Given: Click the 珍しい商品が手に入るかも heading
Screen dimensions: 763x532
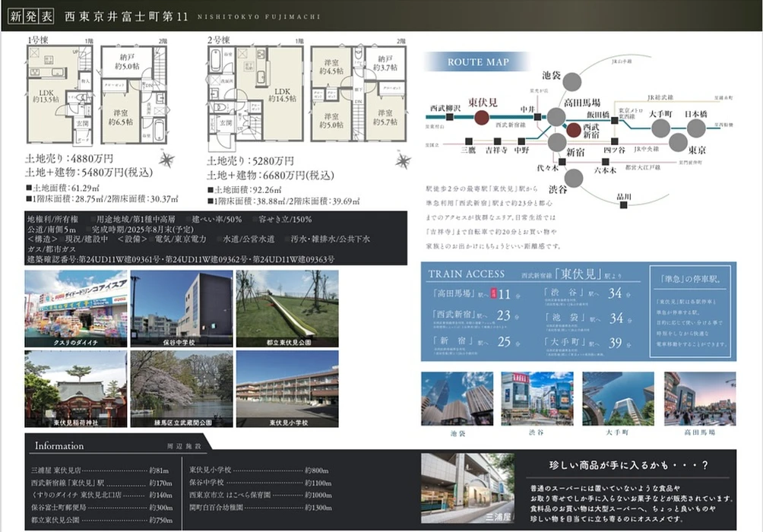Looking at the screenshot, I should tap(628, 465).
